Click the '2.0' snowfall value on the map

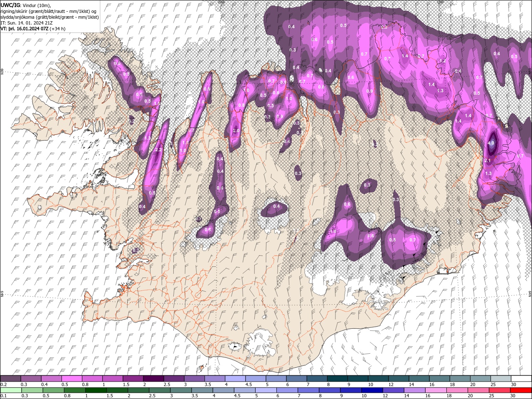click(x=236, y=131)
